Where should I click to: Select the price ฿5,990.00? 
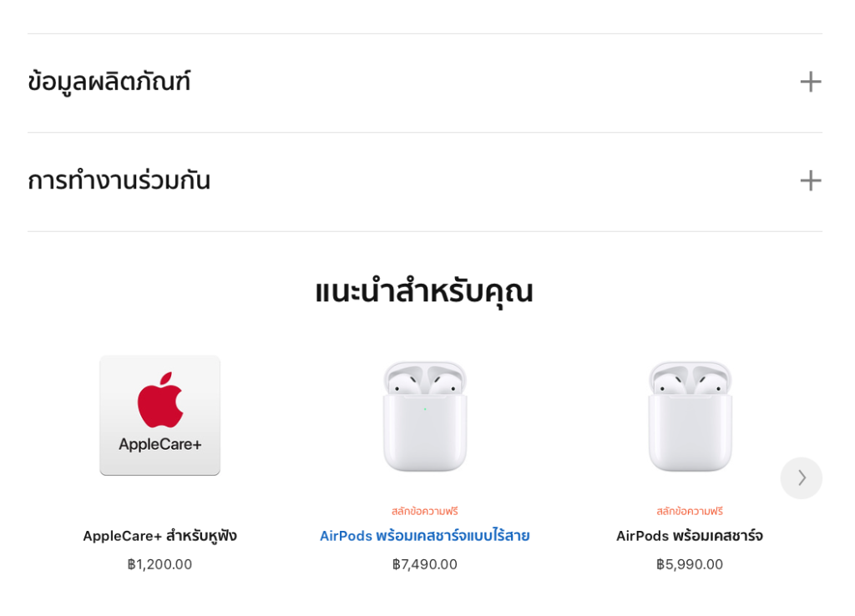690,563
